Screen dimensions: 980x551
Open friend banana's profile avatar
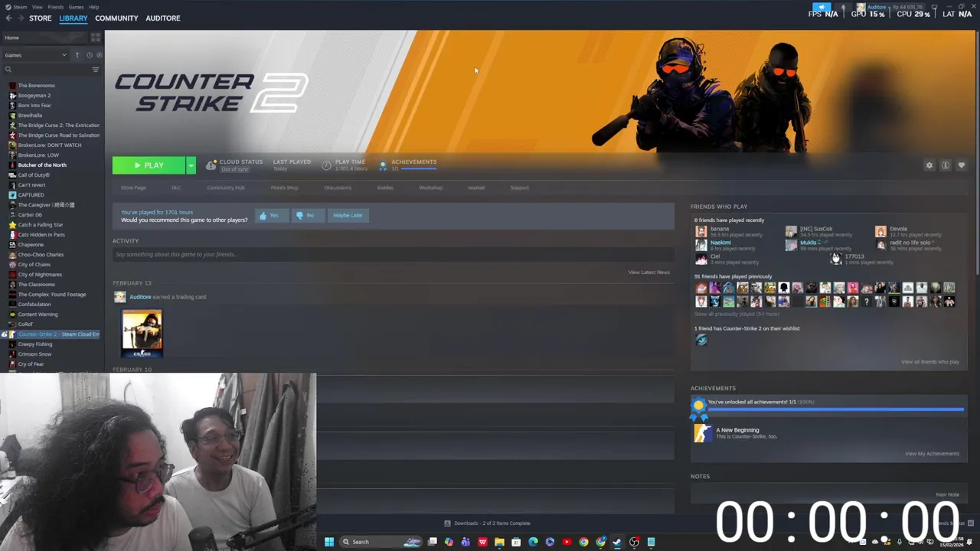(701, 231)
